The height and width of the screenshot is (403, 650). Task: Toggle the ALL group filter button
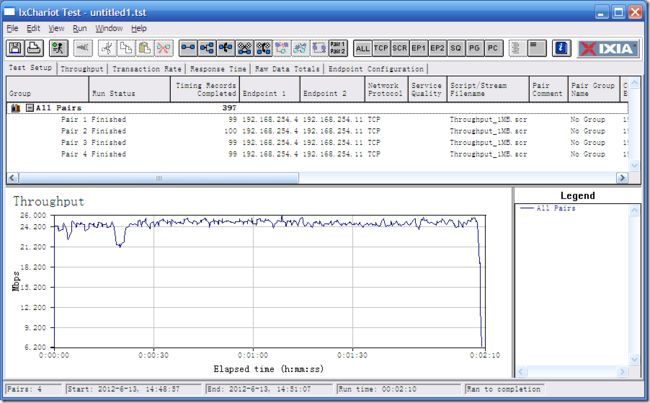[363, 48]
